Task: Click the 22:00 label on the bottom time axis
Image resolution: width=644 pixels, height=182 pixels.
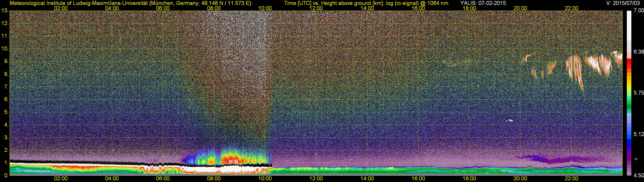Action: pos(571,179)
